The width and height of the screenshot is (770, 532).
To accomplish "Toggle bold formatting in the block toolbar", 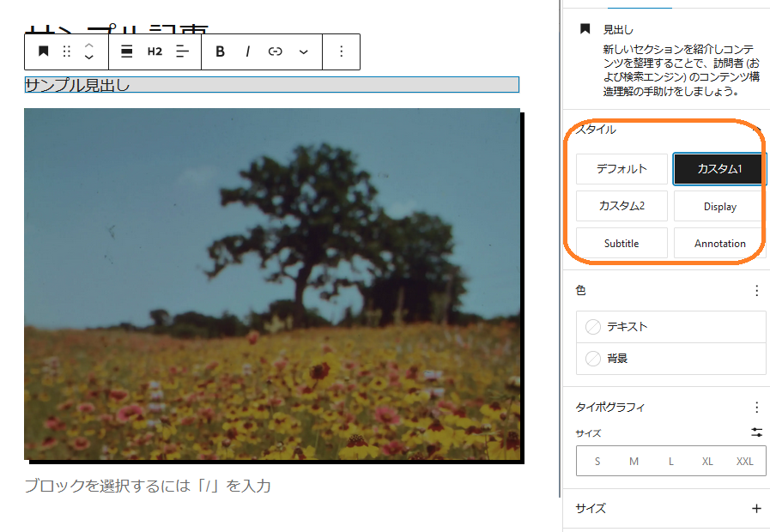I will click(220, 51).
